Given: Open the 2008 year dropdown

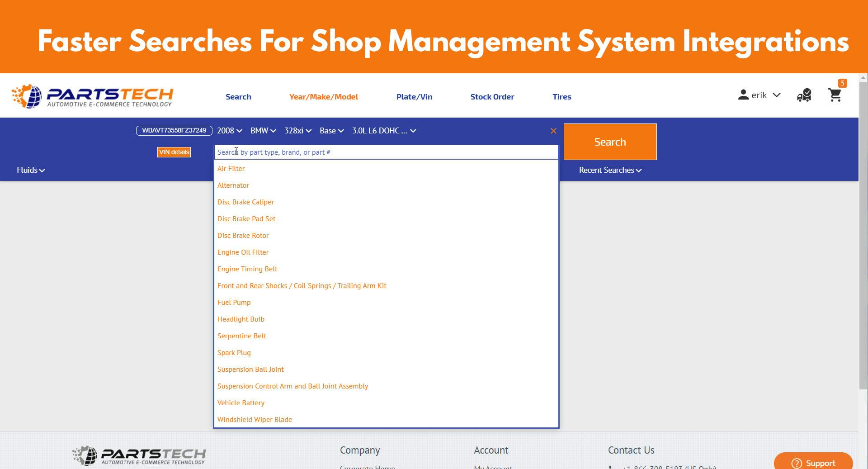Looking at the screenshot, I should tap(230, 131).
